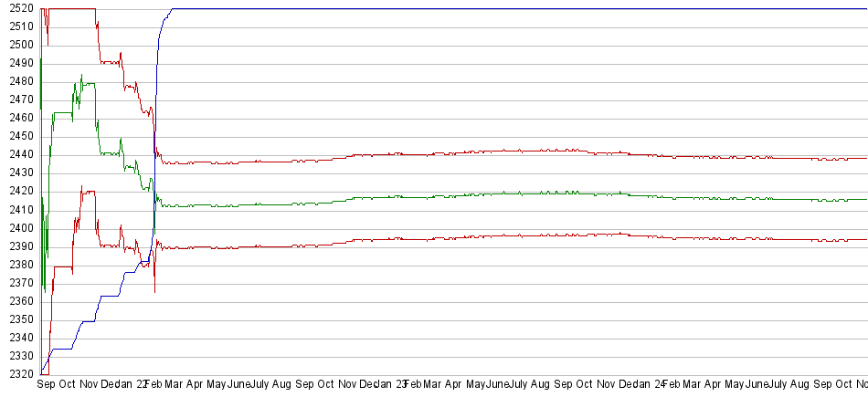868x397 pixels.
Task: Select the first Oct x-axis label
Action: [68, 386]
